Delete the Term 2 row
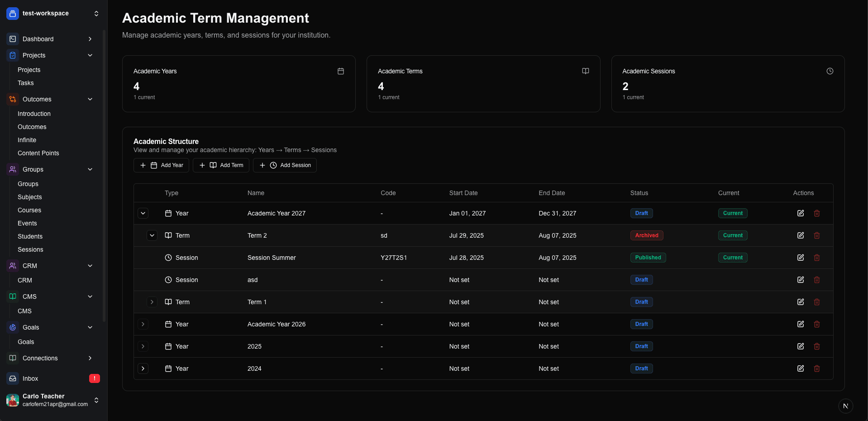868x421 pixels. (x=816, y=235)
